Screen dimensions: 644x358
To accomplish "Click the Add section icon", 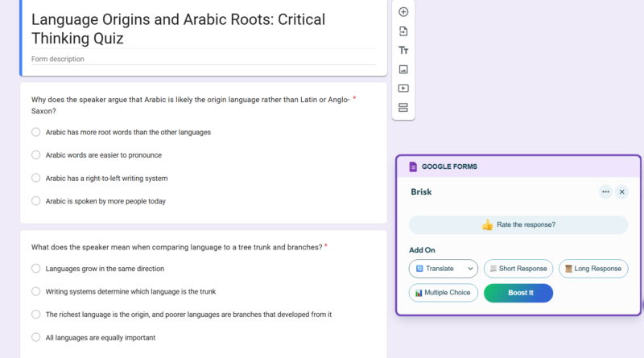I will pos(403,108).
